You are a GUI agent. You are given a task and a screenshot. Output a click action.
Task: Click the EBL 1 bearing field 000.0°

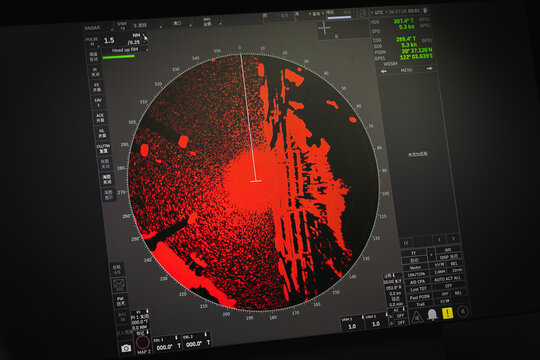[164, 348]
